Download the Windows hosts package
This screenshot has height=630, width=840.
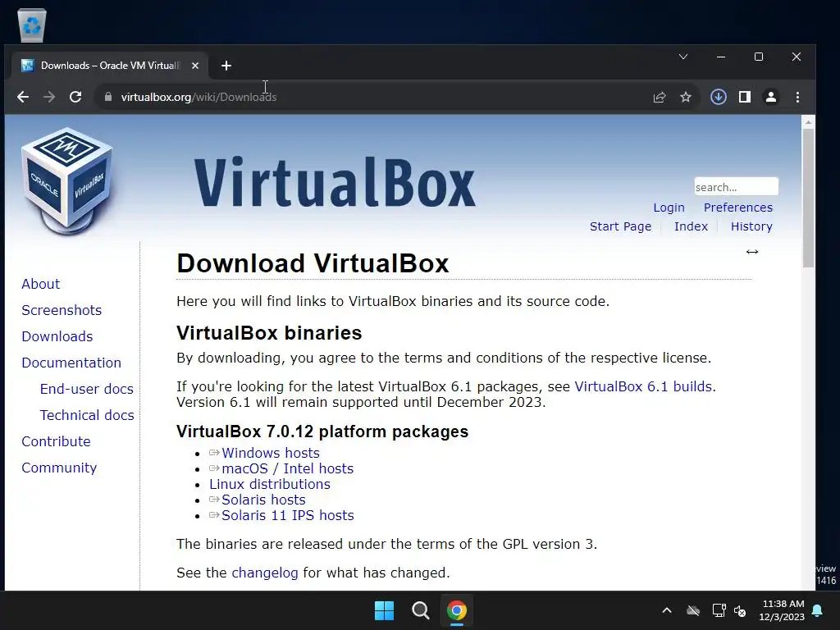point(271,453)
